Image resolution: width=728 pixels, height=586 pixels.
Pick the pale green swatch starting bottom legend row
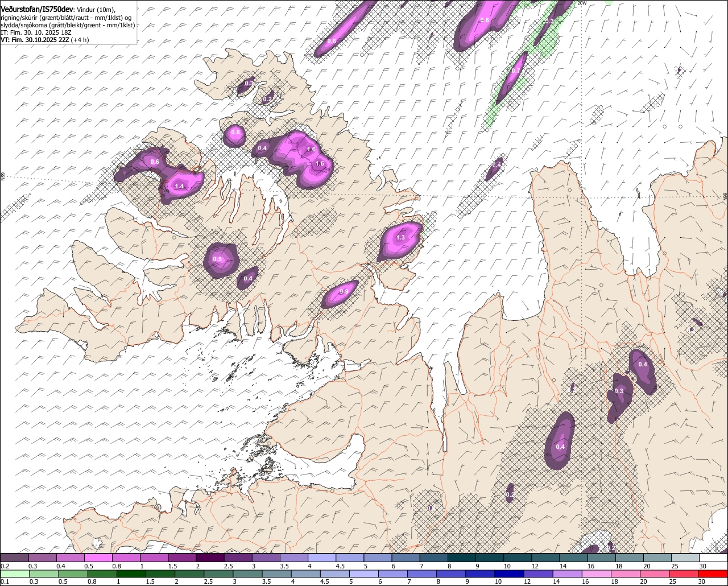pyautogui.click(x=14, y=574)
